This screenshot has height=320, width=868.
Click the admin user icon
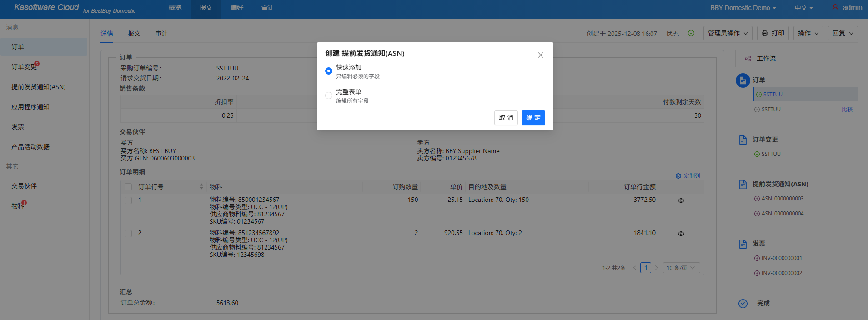point(835,8)
